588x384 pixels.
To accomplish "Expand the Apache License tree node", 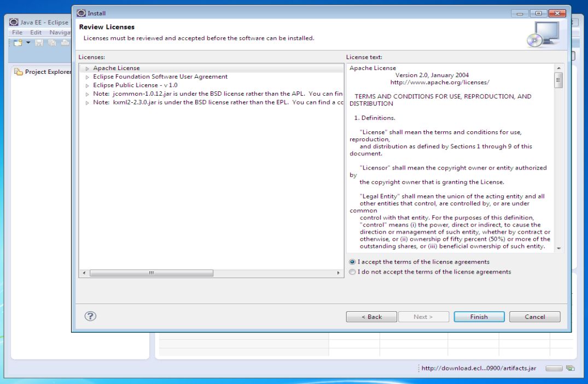I will tap(87, 68).
